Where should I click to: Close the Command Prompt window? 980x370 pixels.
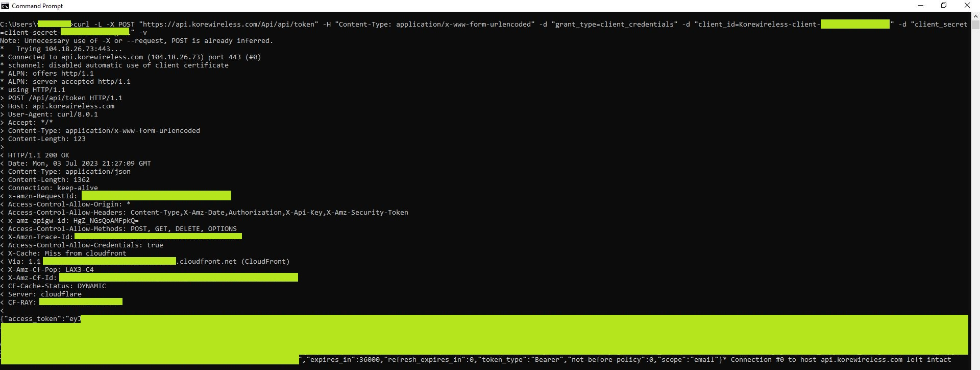pyautogui.click(x=967, y=6)
